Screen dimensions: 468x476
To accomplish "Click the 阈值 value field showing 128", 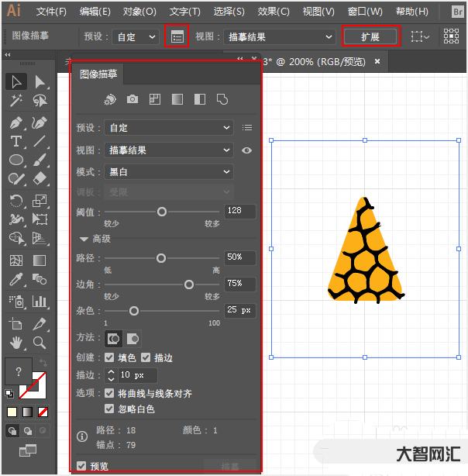I will (x=239, y=211).
